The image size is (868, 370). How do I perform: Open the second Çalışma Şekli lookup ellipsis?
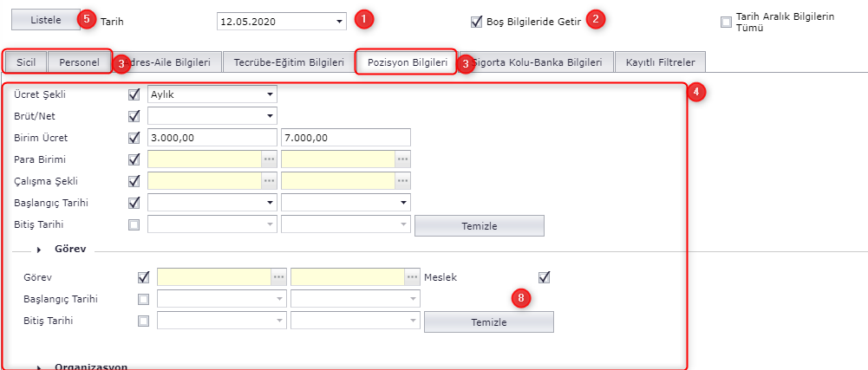tap(402, 180)
